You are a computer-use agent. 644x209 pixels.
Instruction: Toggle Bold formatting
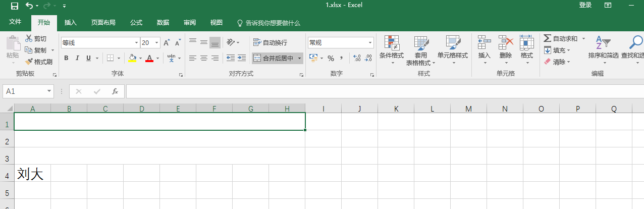pos(66,58)
